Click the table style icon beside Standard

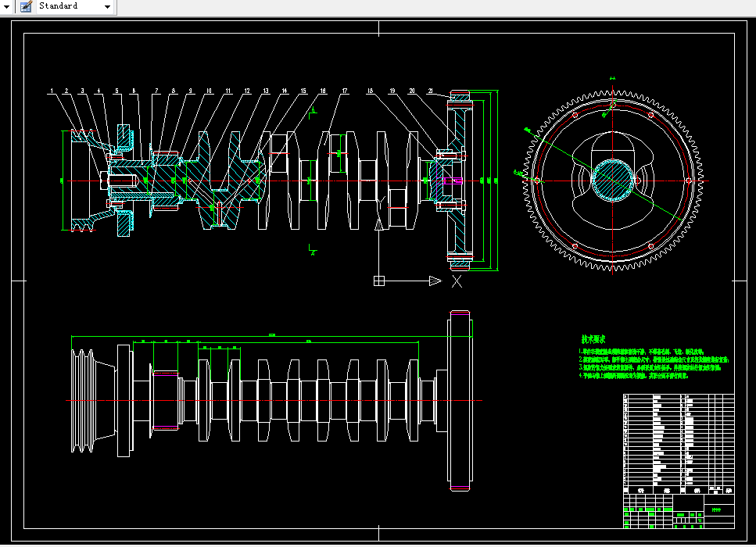[x=25, y=6]
